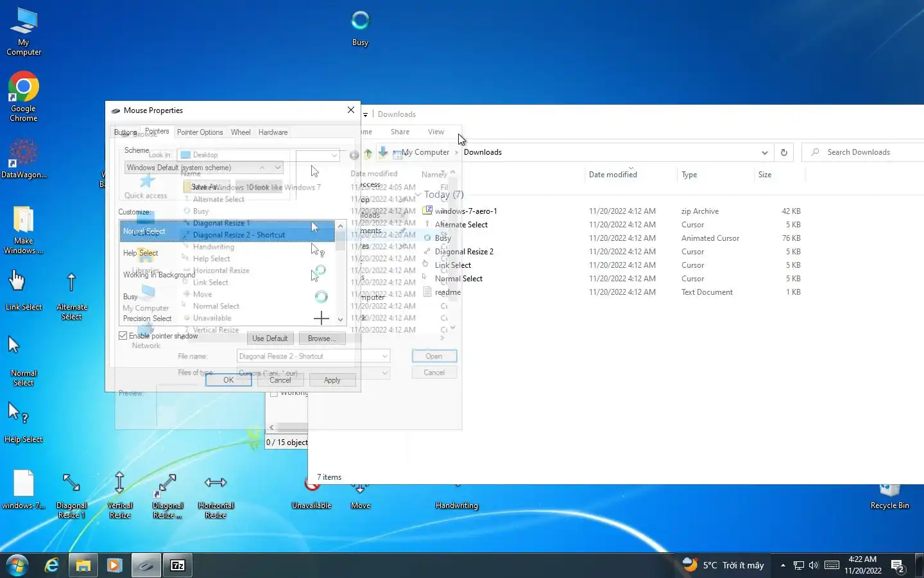Switch to the Buttons tab
The height and width of the screenshot is (578, 924).
pyautogui.click(x=126, y=132)
